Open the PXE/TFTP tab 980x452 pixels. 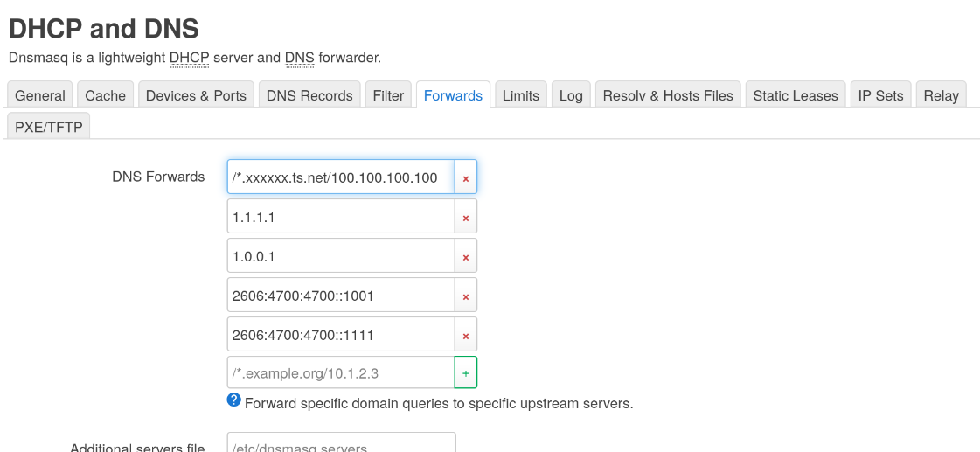tap(49, 126)
